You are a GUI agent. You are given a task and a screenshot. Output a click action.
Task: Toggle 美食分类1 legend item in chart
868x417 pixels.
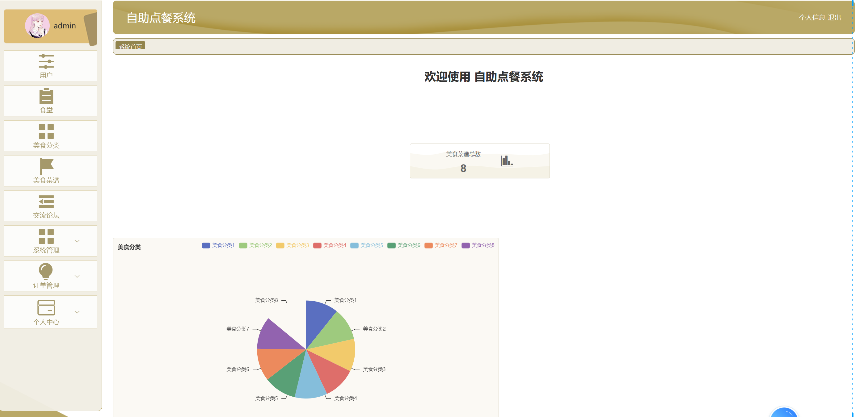coord(218,245)
